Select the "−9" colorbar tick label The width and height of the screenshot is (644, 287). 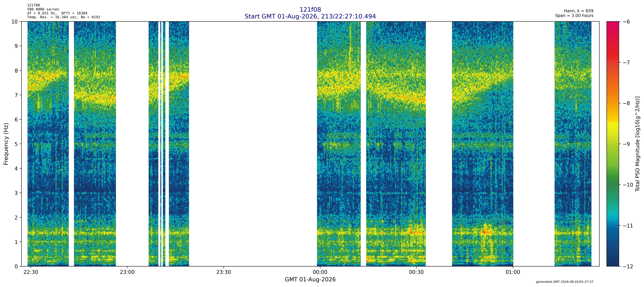click(626, 144)
